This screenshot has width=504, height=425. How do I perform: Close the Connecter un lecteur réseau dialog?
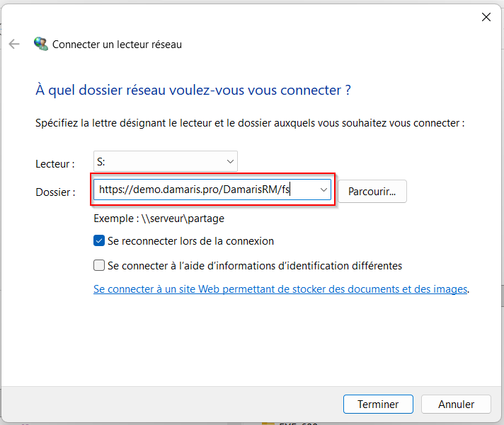(486, 18)
